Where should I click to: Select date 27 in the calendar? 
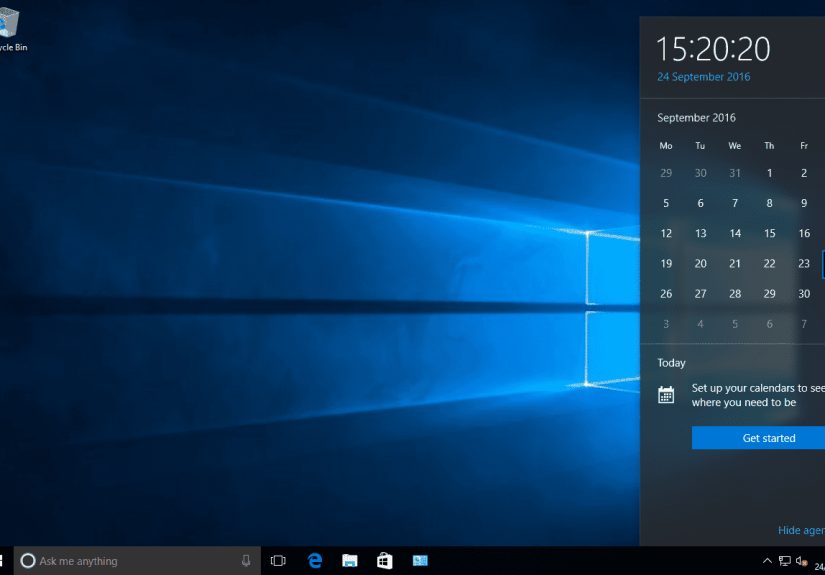click(700, 294)
